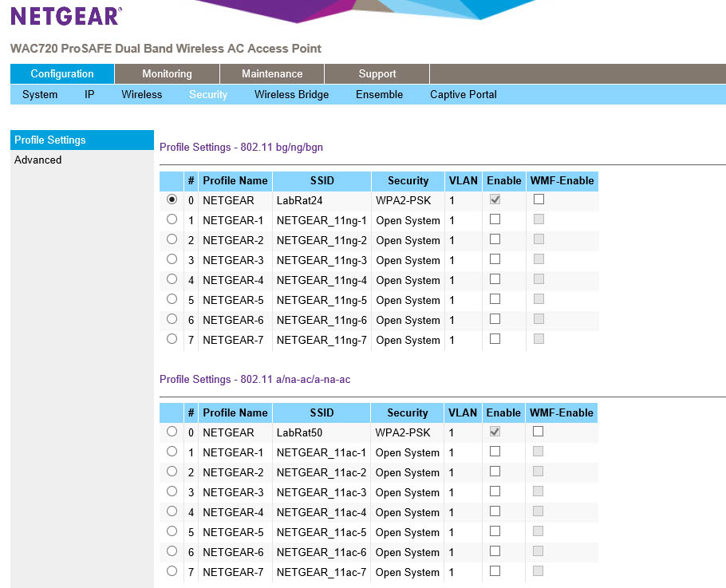This screenshot has width=726, height=588.
Task: Click the Enable checkbox for LabRat50
Action: [x=495, y=431]
